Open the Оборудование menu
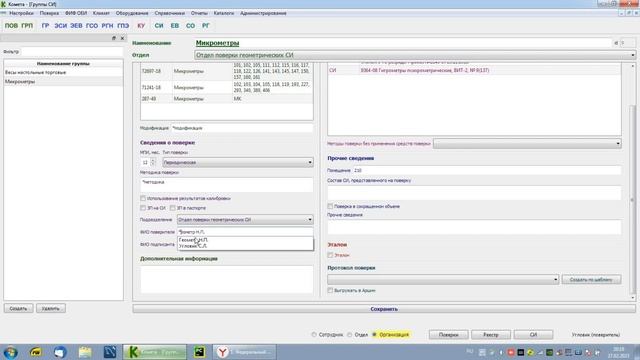Screen dimensions: 640x360 tap(132, 13)
